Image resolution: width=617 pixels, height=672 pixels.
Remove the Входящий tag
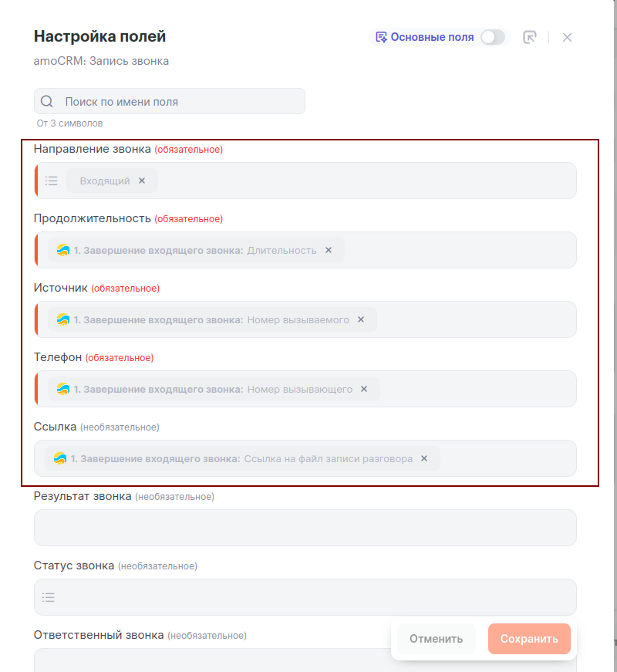click(142, 181)
